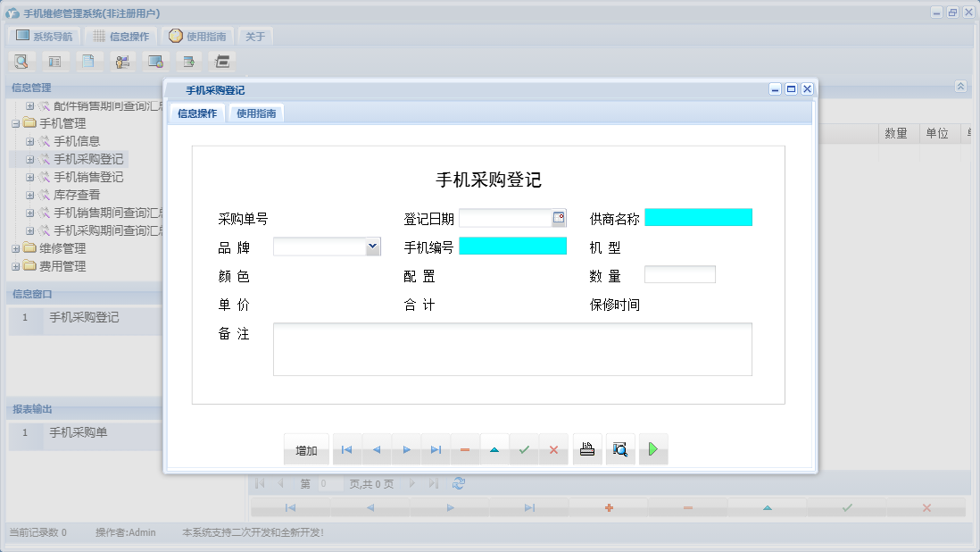Confirm the record with the green checkmark icon
The width and height of the screenshot is (980, 552).
pos(524,449)
